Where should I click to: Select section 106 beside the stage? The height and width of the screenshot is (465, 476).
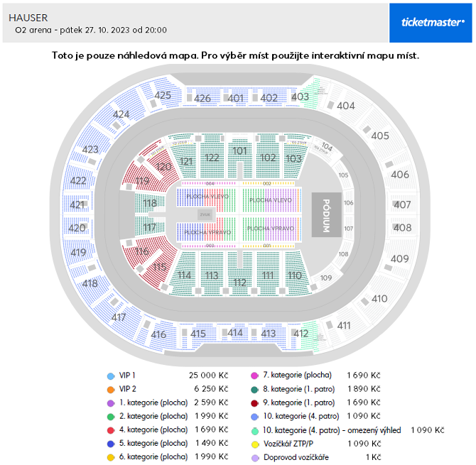[x=348, y=202]
